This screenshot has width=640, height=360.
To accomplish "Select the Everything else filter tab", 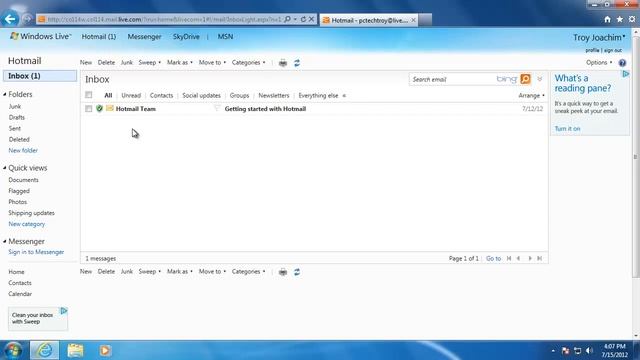I will pos(318,95).
